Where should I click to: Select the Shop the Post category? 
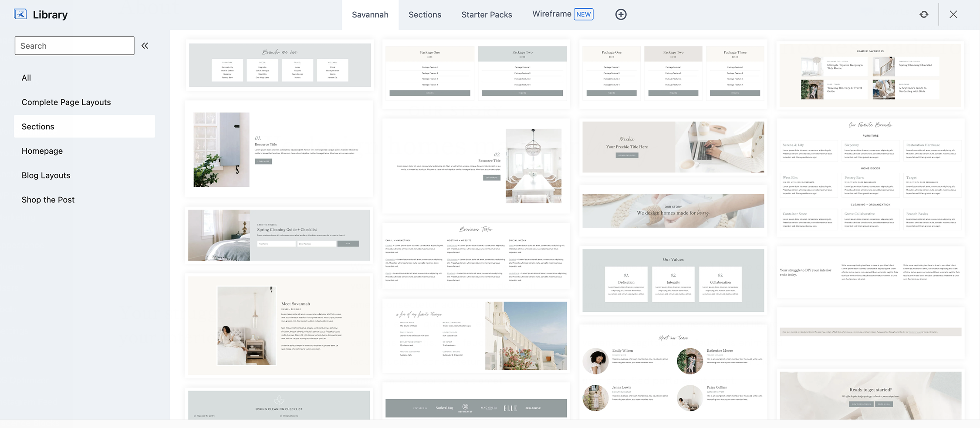pos(48,200)
